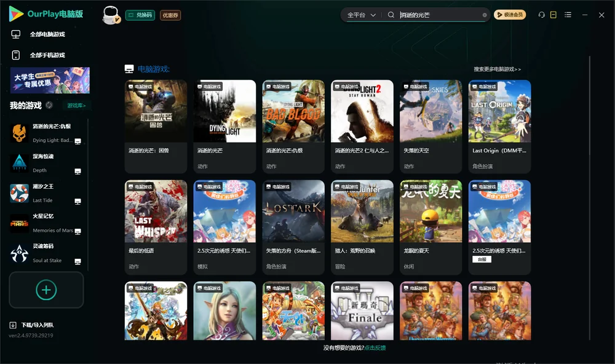
Task: Click the 点击反馈 feedback link
Action: pyautogui.click(x=375, y=347)
